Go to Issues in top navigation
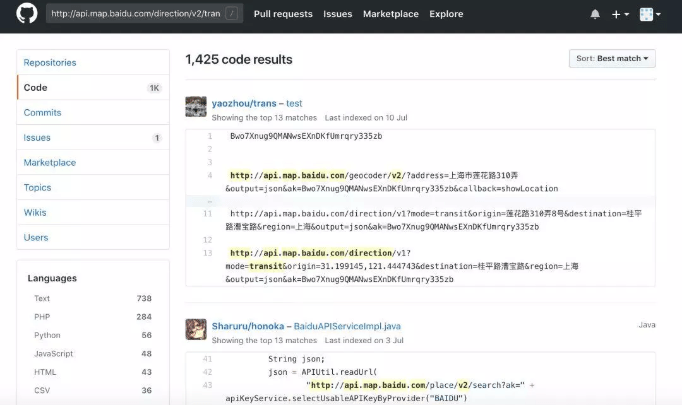 338,14
